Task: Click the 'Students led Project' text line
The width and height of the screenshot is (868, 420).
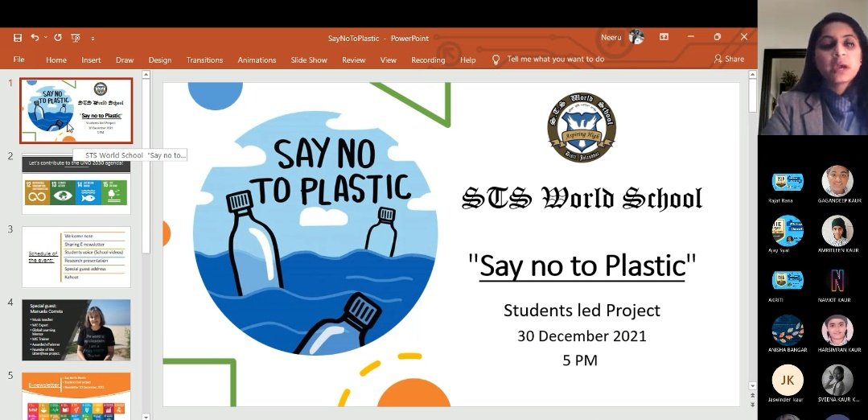Action: pyautogui.click(x=582, y=311)
